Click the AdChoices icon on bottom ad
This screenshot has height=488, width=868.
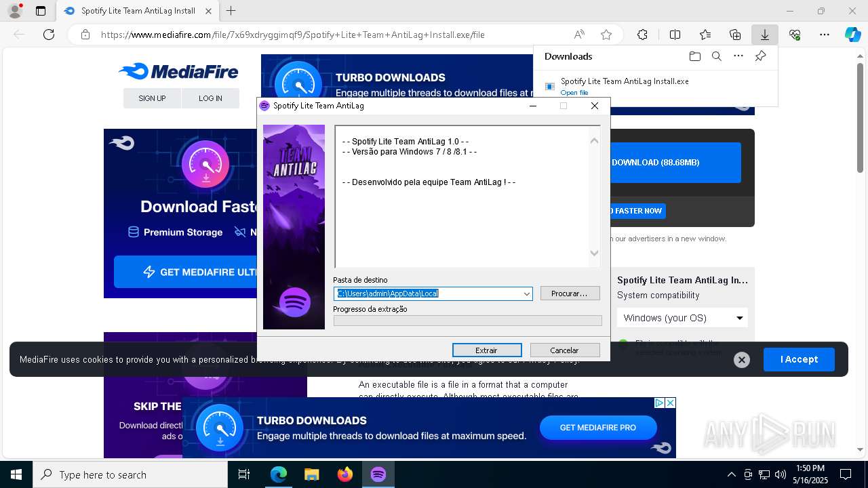click(659, 403)
